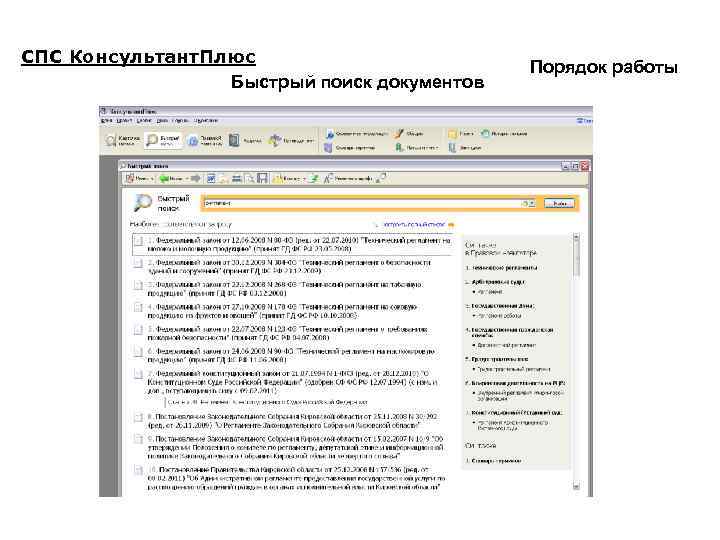This screenshot has width=720, height=540.
Task: Select the Быстрый поиск toolbar button
Action: coord(163,140)
